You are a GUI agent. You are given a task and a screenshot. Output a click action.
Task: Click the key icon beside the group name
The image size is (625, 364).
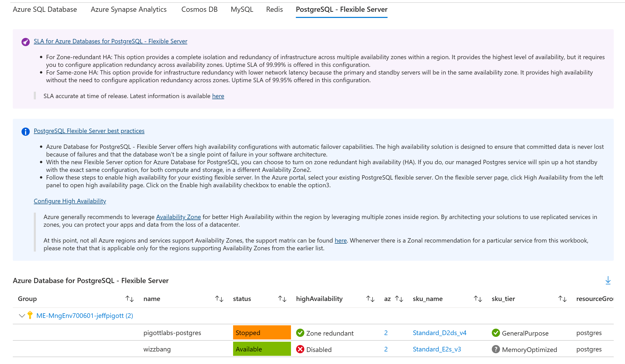point(30,315)
